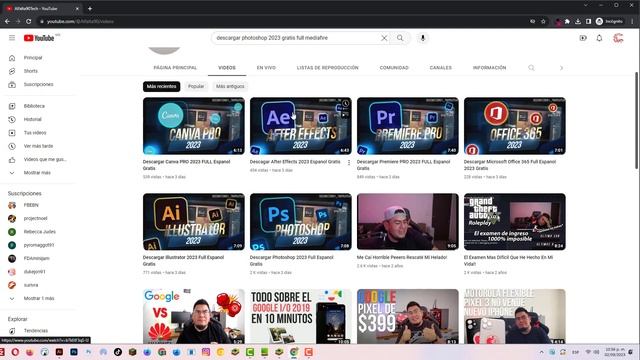The image size is (640, 360).
Task: Select the Videos tab
Action: (x=227, y=68)
